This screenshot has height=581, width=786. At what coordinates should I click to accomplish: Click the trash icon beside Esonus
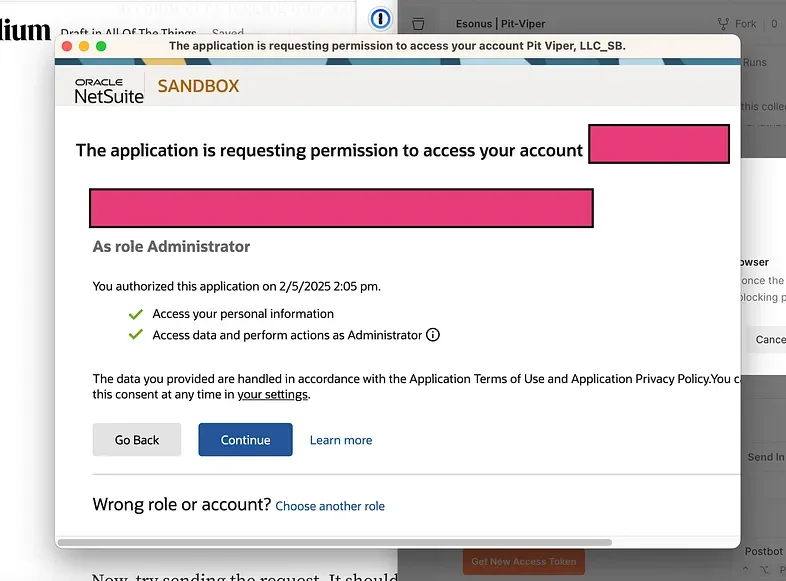click(419, 23)
